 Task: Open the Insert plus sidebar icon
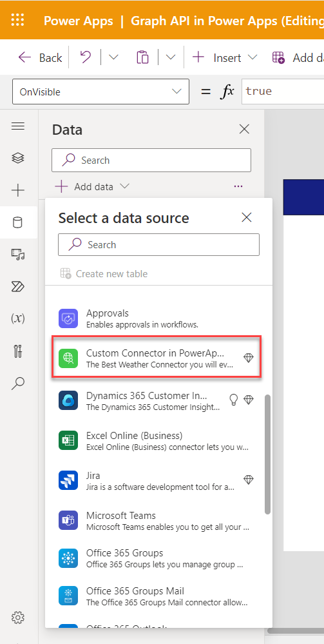pyautogui.click(x=17, y=190)
